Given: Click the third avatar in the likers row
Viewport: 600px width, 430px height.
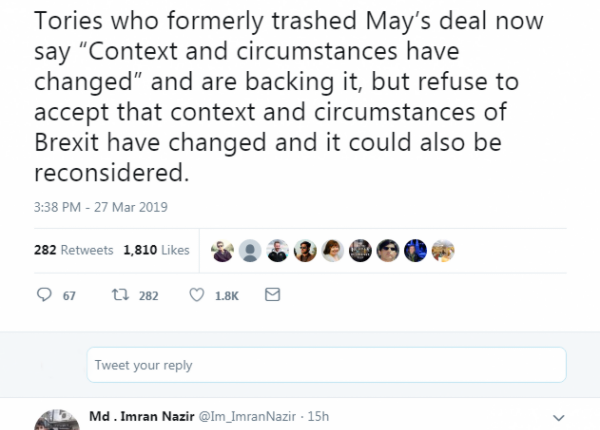Looking at the screenshot, I should coord(279,250).
